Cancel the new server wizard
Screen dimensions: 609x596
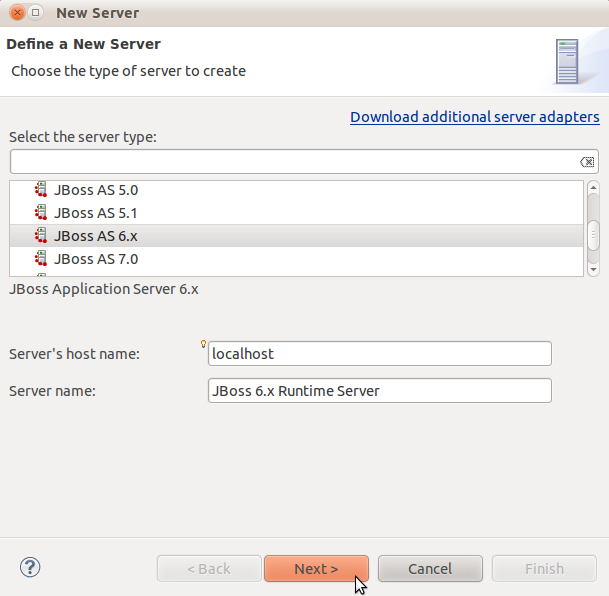(430, 568)
